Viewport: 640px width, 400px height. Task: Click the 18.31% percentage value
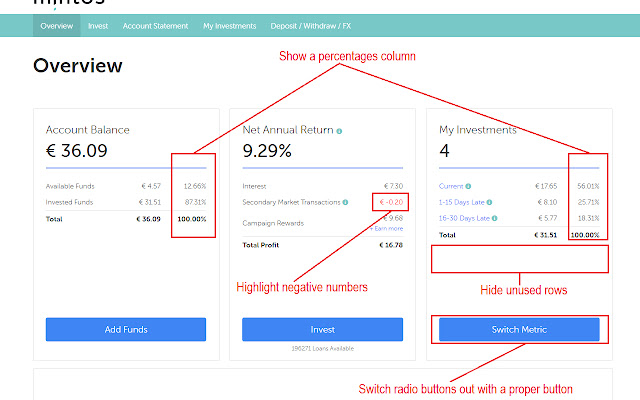(588, 218)
